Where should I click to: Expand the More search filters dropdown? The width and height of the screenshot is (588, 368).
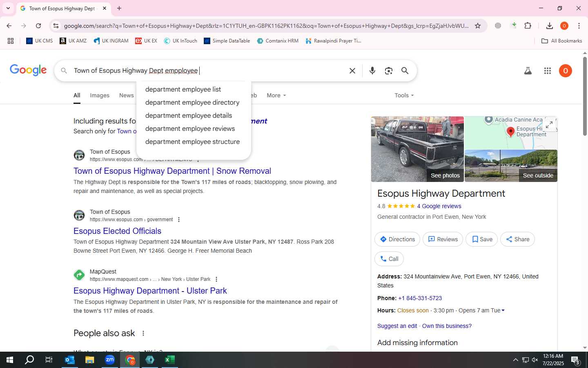click(x=276, y=95)
